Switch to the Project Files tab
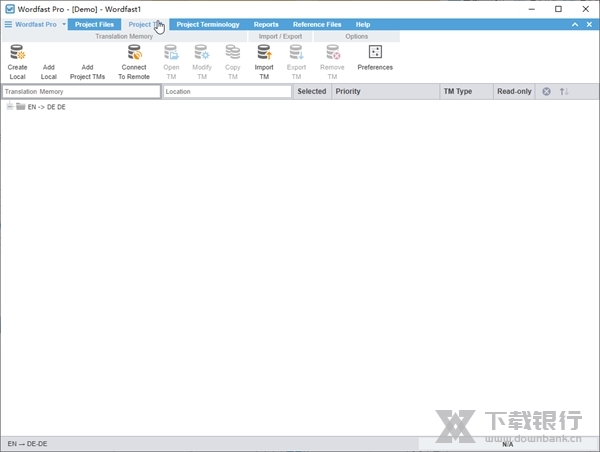This screenshot has width=600, height=452. 94,24
